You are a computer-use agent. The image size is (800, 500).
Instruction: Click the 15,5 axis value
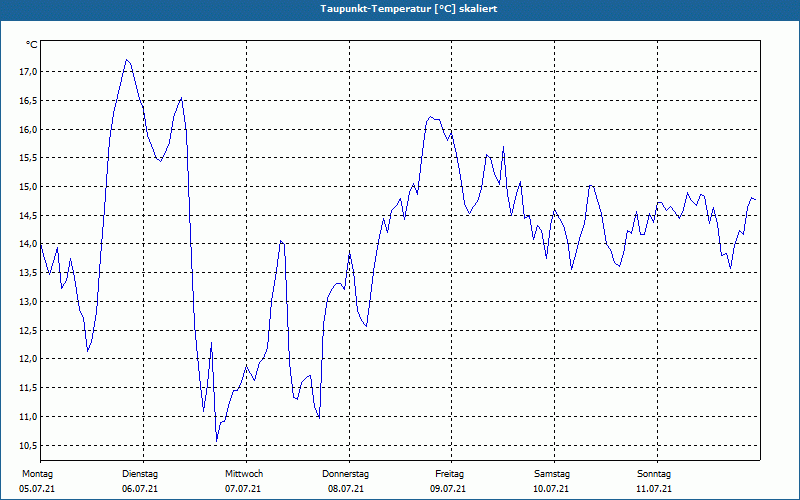[28, 158]
